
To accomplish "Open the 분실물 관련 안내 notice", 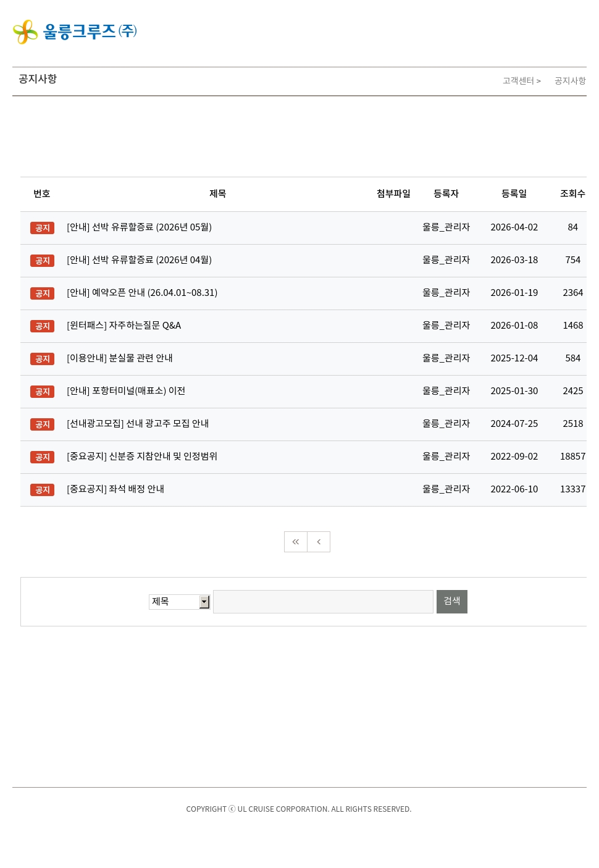I will 120,358.
